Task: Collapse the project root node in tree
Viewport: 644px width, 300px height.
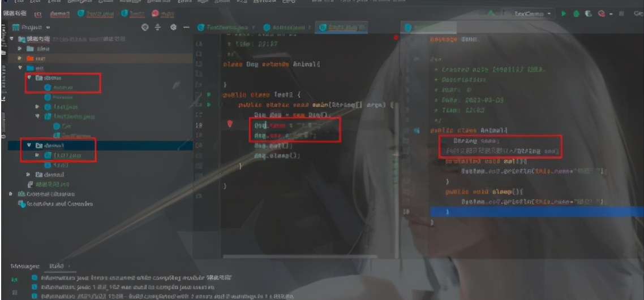Action: coord(12,39)
